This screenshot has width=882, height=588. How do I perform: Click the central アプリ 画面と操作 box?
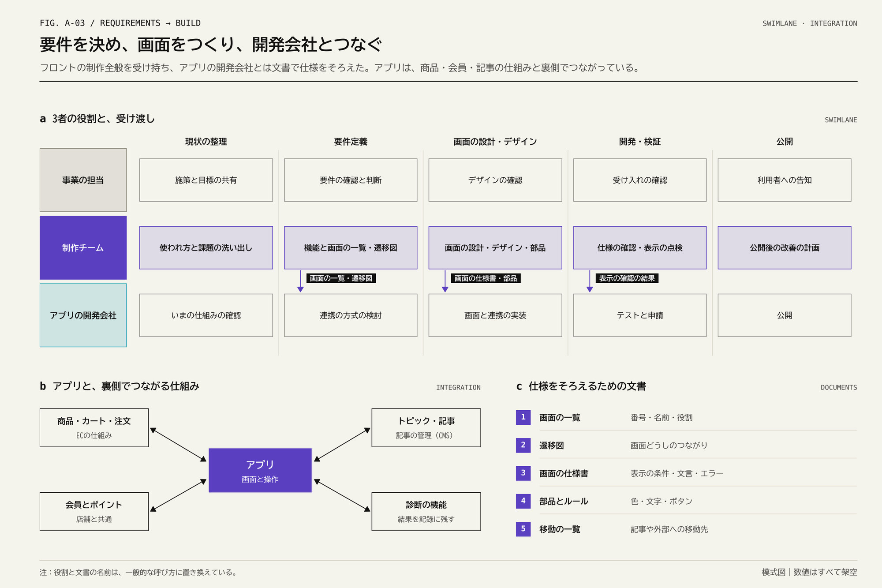[260, 470]
